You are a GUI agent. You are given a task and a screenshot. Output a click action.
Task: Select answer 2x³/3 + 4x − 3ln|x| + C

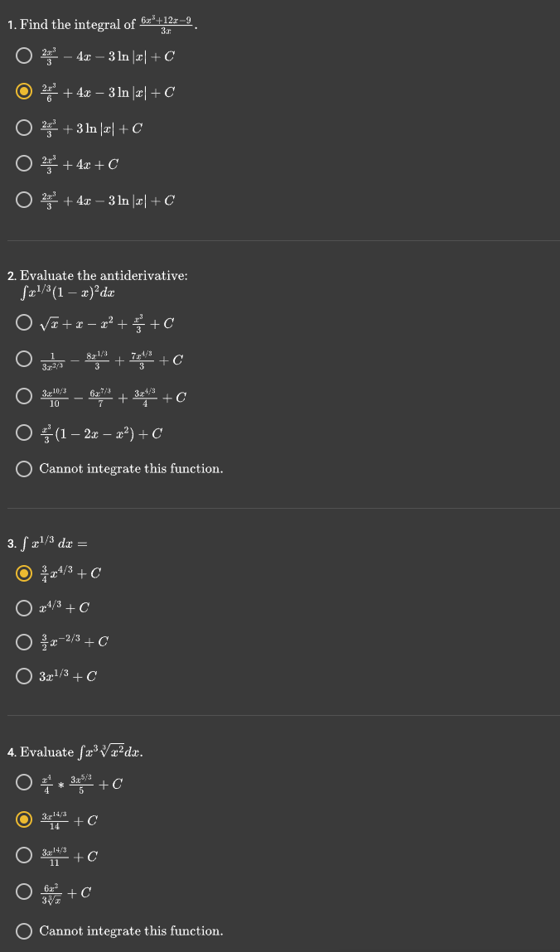pyautogui.click(x=23, y=199)
